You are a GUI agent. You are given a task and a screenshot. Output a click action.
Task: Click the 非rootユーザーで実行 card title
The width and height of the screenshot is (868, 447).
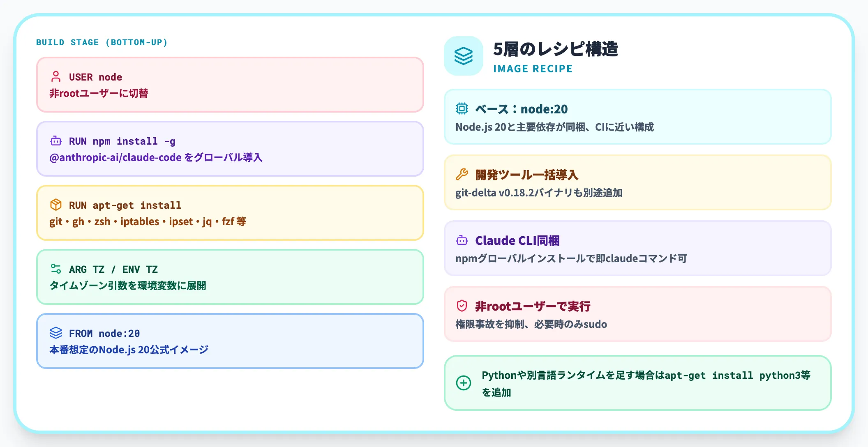pos(533,306)
